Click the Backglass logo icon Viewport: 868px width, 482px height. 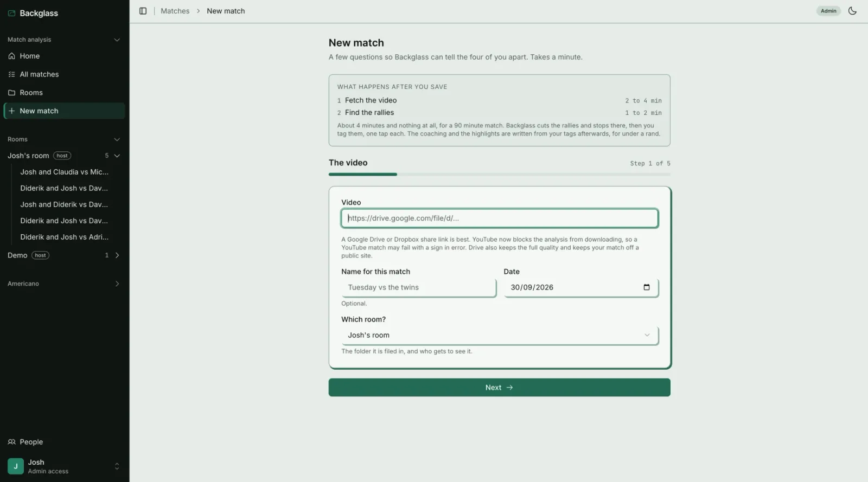point(11,13)
